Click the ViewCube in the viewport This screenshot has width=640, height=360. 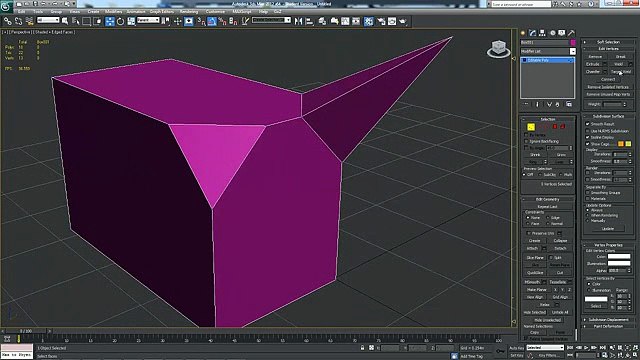498,49
